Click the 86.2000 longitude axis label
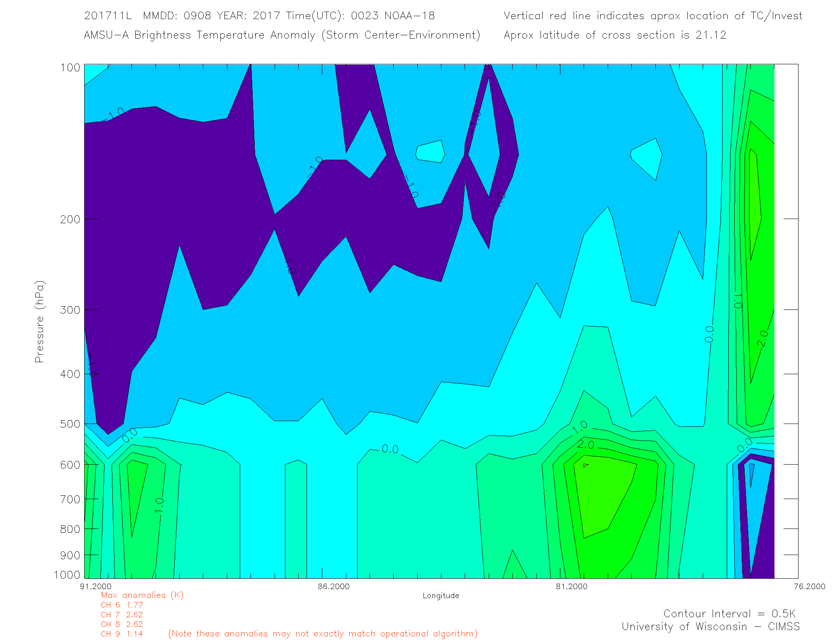This screenshot has height=643, width=840. click(x=334, y=587)
